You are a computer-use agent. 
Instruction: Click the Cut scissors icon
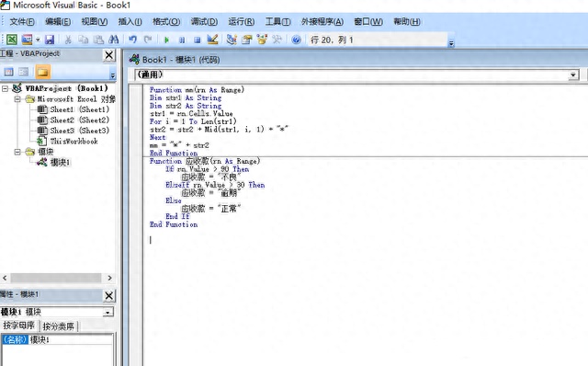point(68,40)
